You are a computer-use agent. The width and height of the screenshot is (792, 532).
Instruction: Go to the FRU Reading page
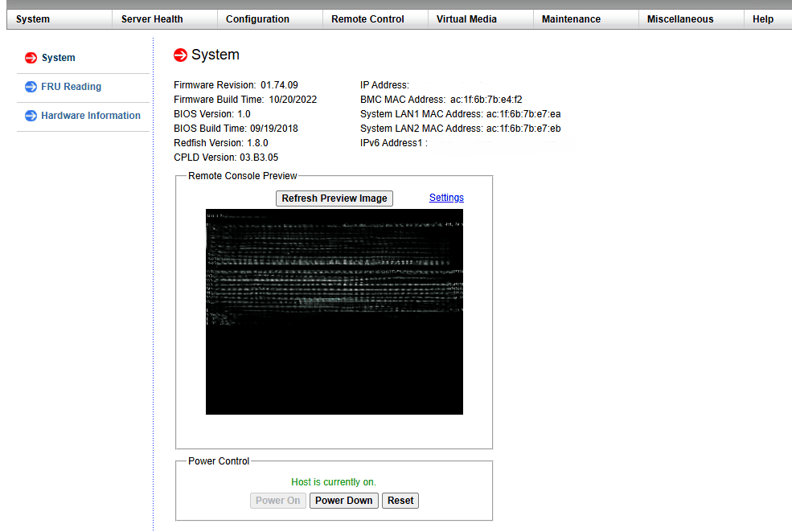(x=71, y=87)
